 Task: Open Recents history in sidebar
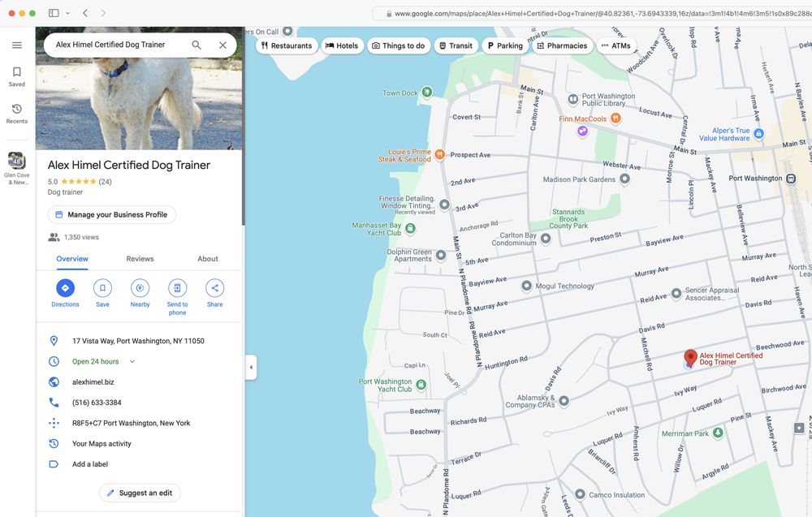16,110
